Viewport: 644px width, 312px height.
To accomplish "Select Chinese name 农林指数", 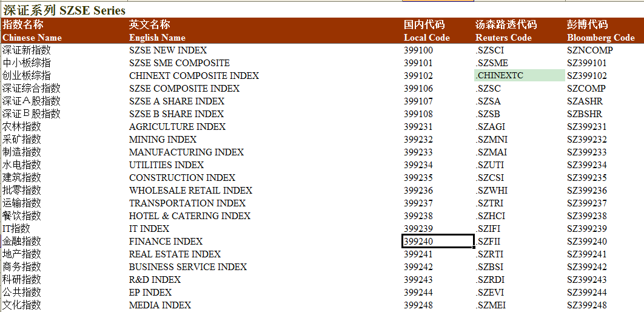I will pos(22,127).
